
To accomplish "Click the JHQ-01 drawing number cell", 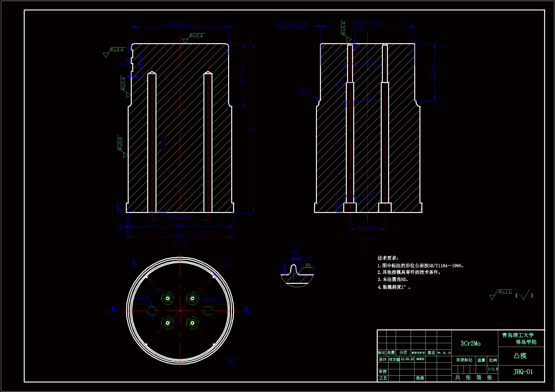I will [523, 372].
